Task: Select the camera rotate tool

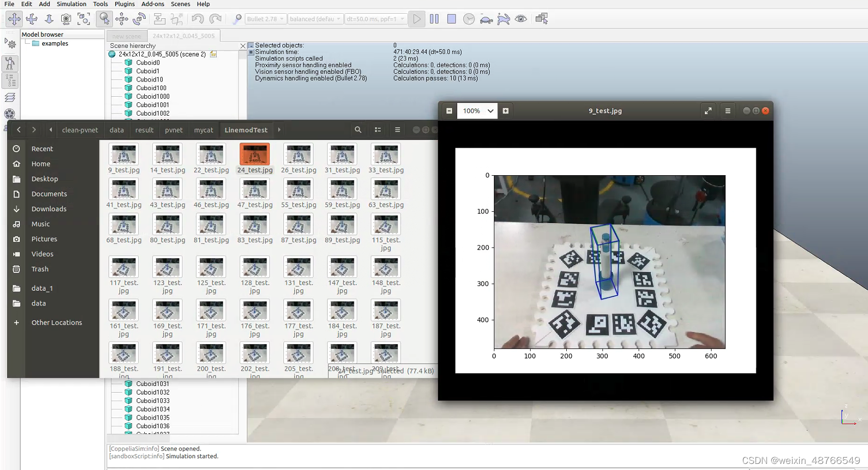Action: pos(32,19)
